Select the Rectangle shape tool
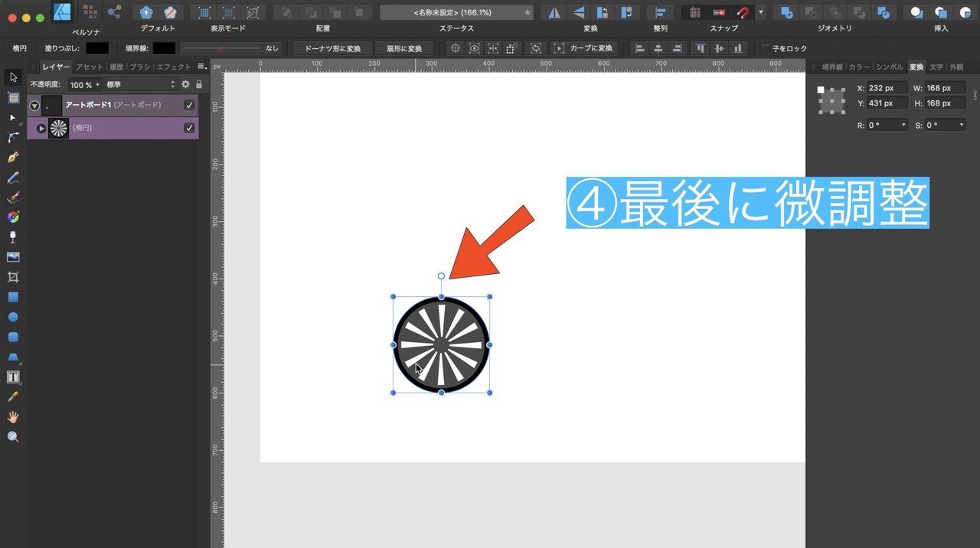This screenshot has height=548, width=980. coord(13,297)
